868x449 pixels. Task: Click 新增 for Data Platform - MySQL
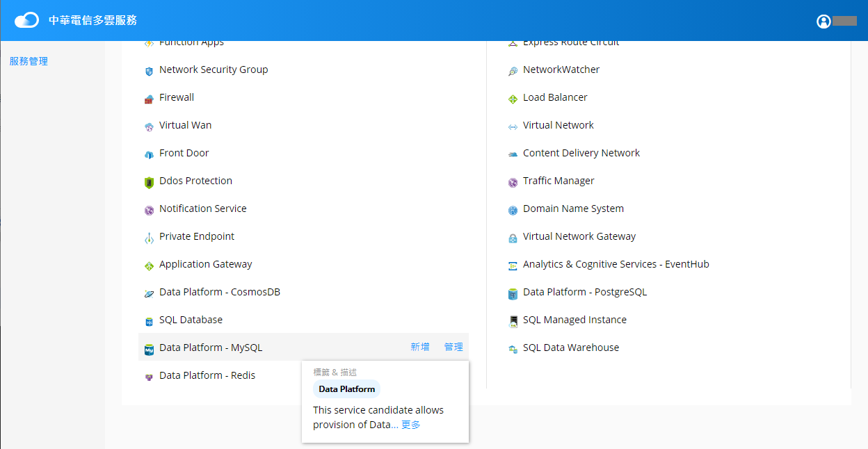click(x=420, y=347)
